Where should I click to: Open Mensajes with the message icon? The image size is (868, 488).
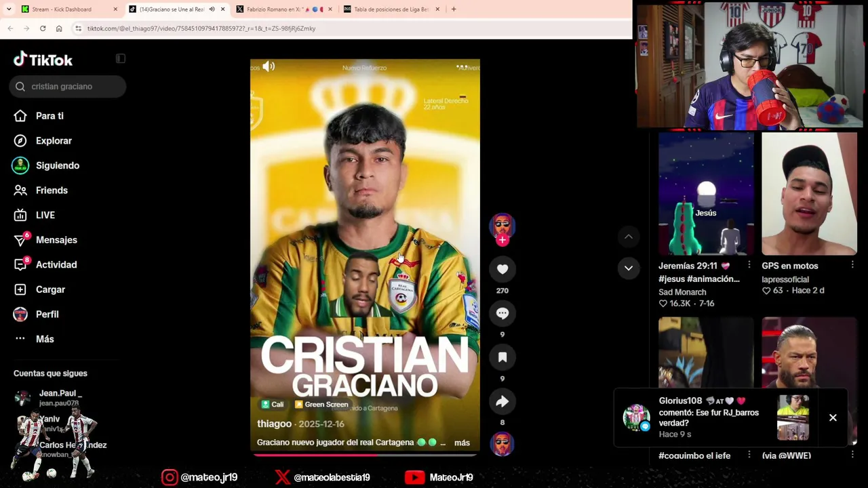tap(21, 240)
